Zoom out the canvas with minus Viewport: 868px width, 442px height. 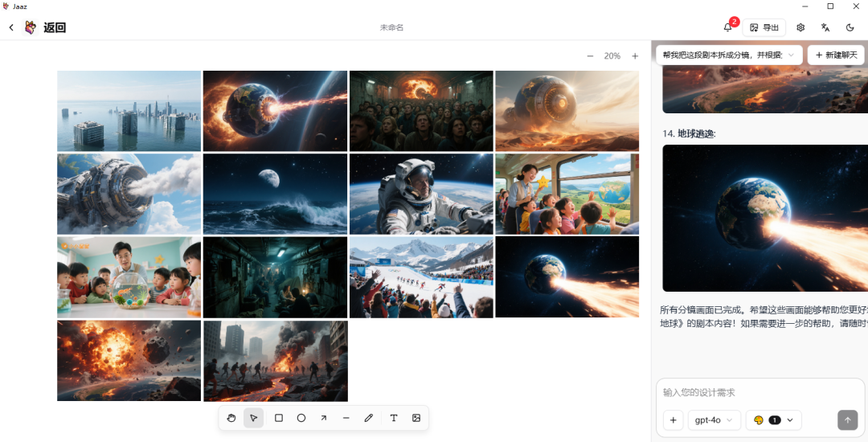(x=590, y=56)
